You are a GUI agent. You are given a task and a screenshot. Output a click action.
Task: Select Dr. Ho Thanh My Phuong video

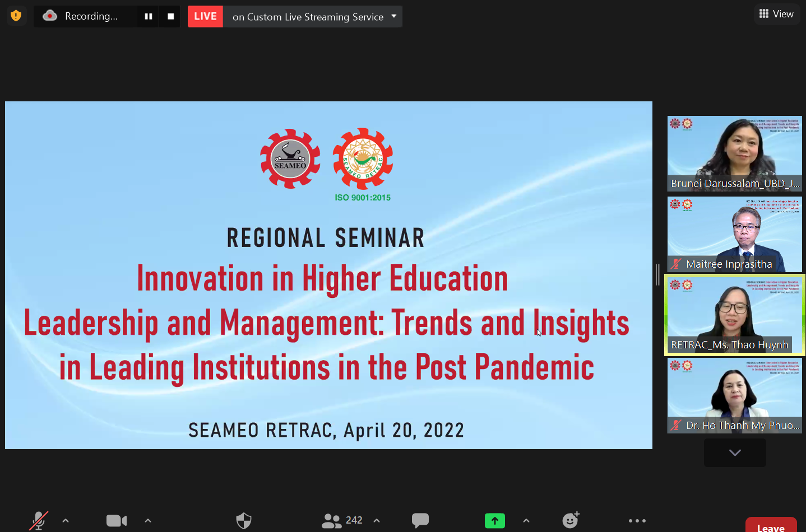(x=735, y=395)
